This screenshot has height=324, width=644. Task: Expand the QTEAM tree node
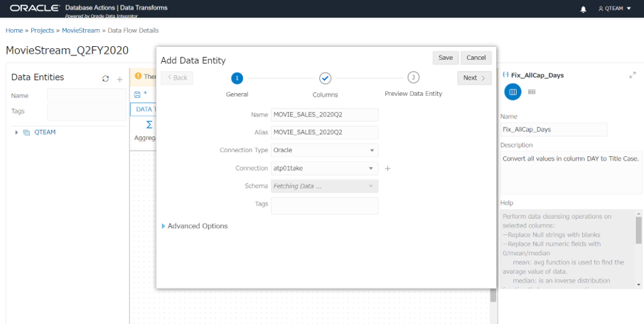[16, 132]
